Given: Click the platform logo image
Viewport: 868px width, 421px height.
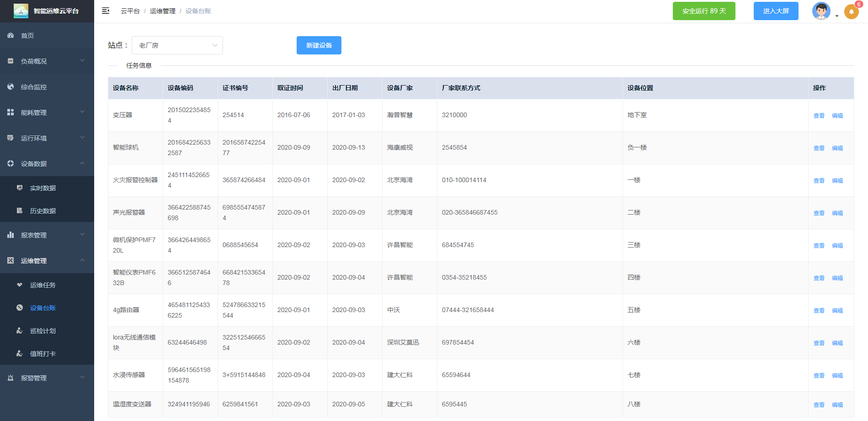Looking at the screenshot, I should [21, 11].
